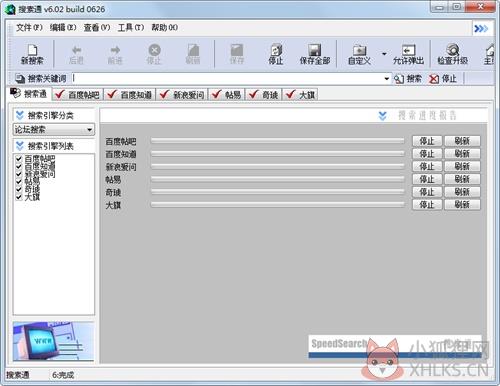
Task: Click 停止 button in the 百度贴吧 row
Action: [427, 141]
